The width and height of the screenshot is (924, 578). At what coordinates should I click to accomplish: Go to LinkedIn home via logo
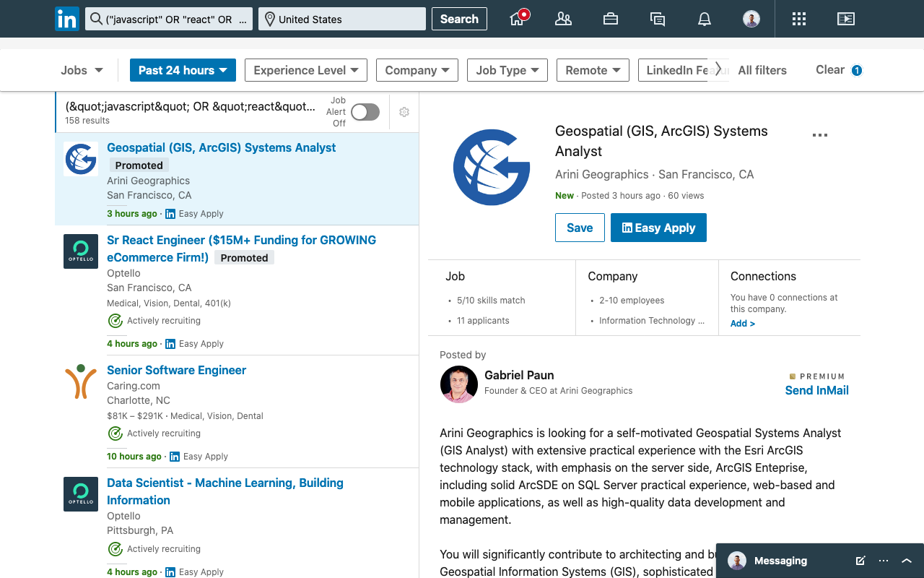pyautogui.click(x=67, y=19)
